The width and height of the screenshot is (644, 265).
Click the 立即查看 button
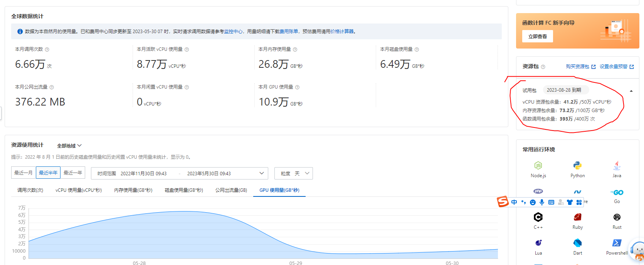(538, 37)
